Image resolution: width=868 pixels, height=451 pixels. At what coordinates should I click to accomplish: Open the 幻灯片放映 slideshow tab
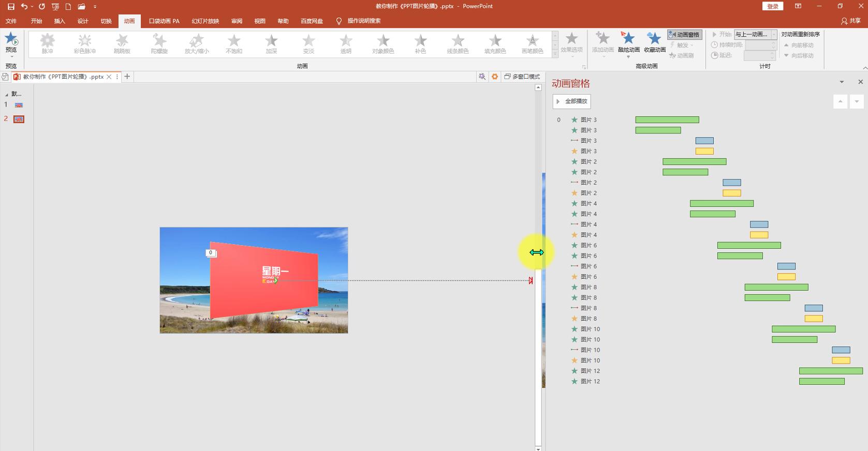[x=205, y=21]
